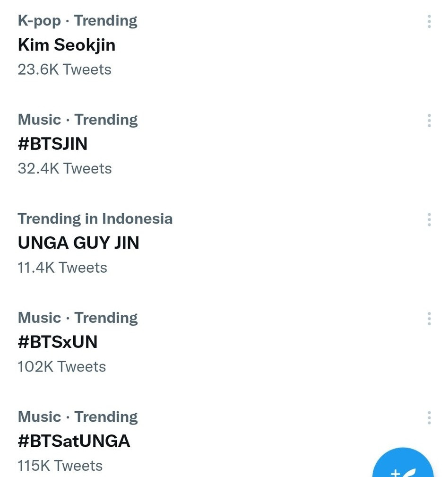
Task: Select the 32.4K Tweets count
Action: coord(65,169)
